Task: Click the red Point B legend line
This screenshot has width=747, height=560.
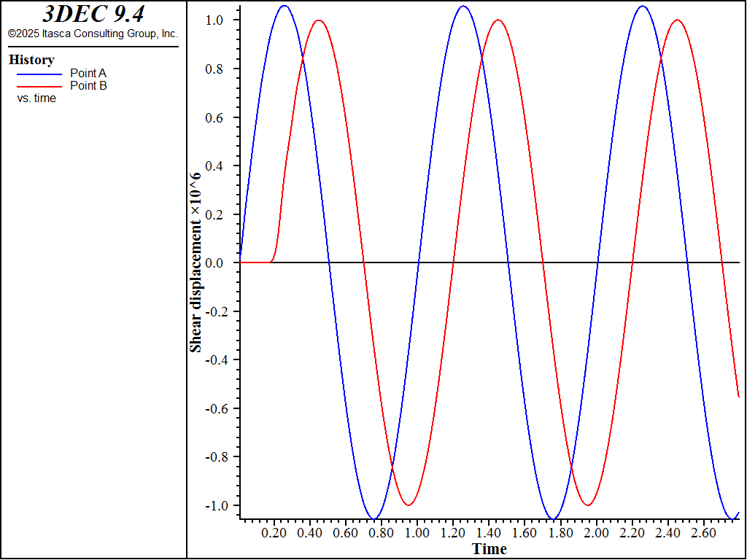Action: pyautogui.click(x=39, y=86)
